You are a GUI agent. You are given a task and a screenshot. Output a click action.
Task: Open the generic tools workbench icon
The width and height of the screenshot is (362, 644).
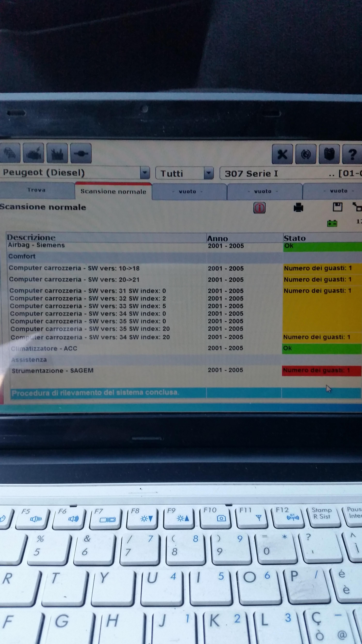(x=57, y=153)
